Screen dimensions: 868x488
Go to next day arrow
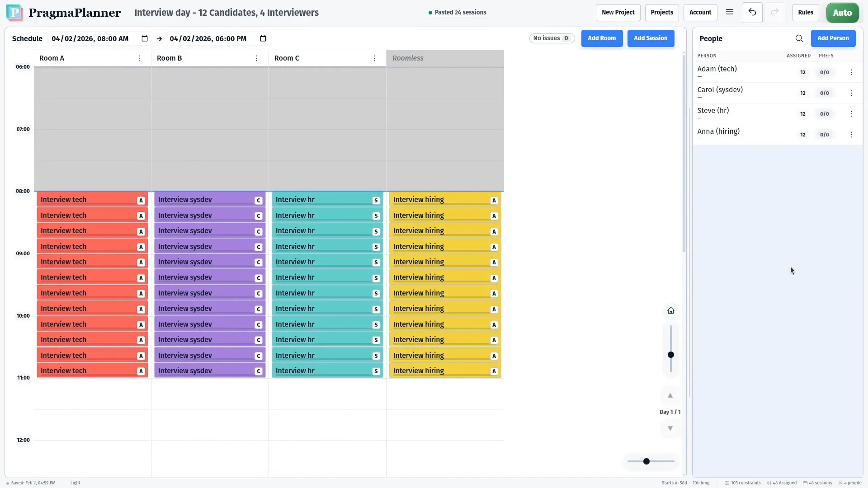[670, 429]
